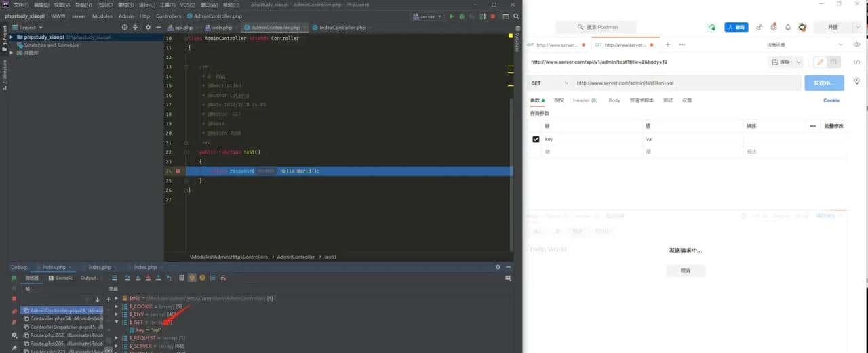Expand the $this variable node
Viewport: 868px width, 353px height.
click(116, 298)
